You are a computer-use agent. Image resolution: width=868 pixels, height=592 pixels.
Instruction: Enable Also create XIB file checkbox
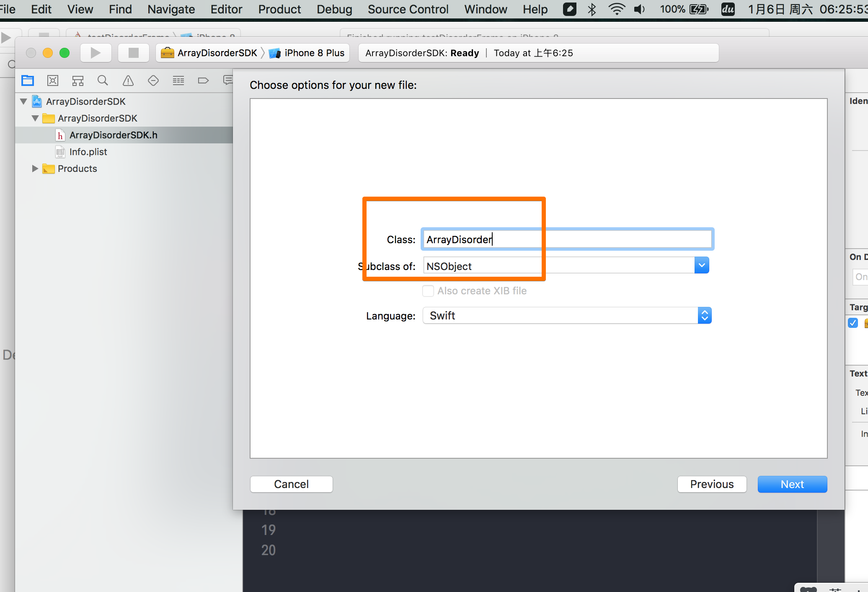click(x=428, y=291)
